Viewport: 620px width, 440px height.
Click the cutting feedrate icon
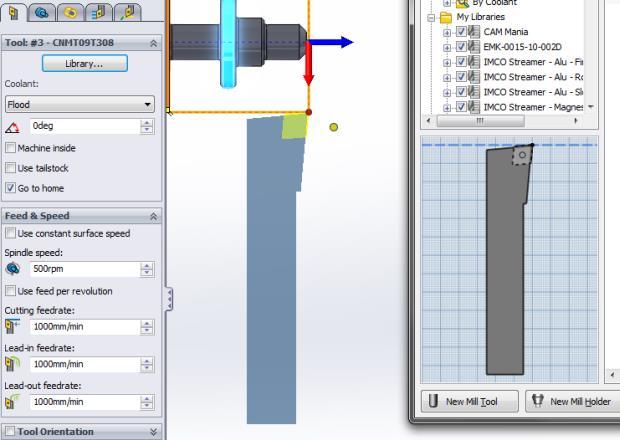click(x=13, y=327)
